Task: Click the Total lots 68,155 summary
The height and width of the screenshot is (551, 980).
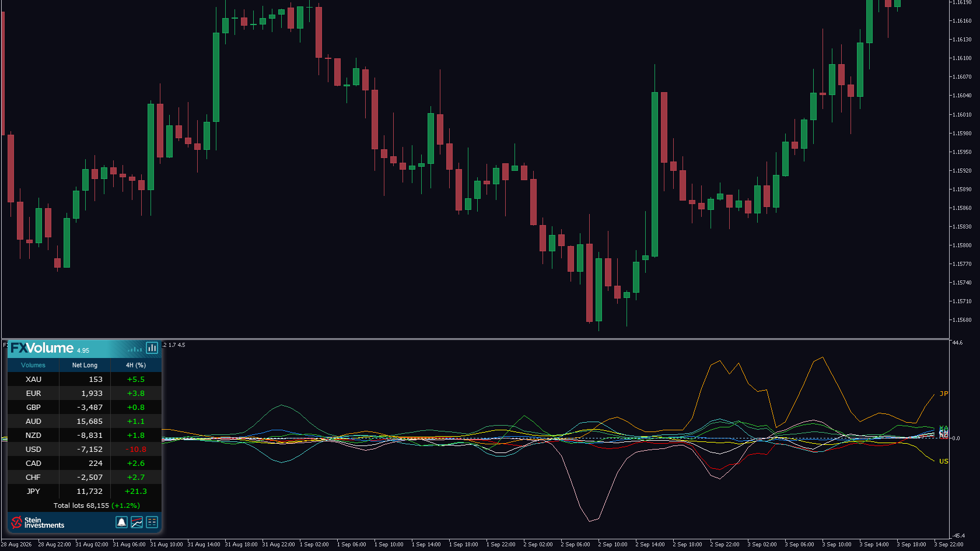Action: 97,506
